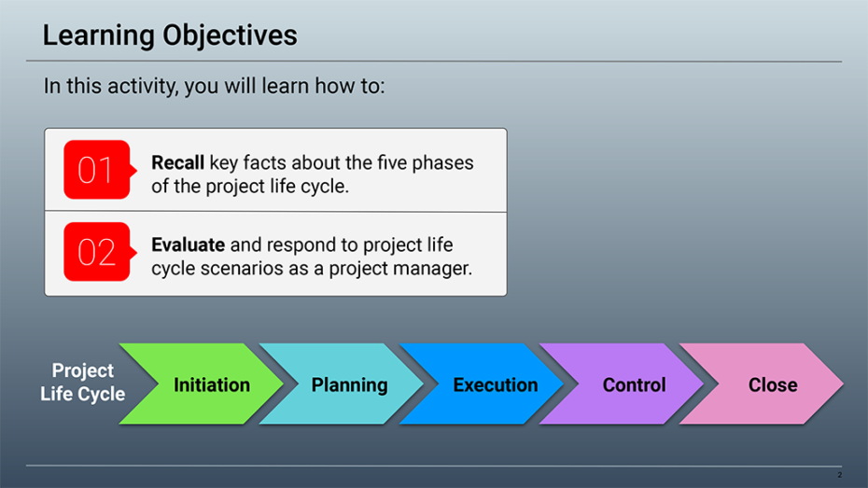Click the red 02 number badge
The height and width of the screenshot is (488, 868).
coord(96,252)
